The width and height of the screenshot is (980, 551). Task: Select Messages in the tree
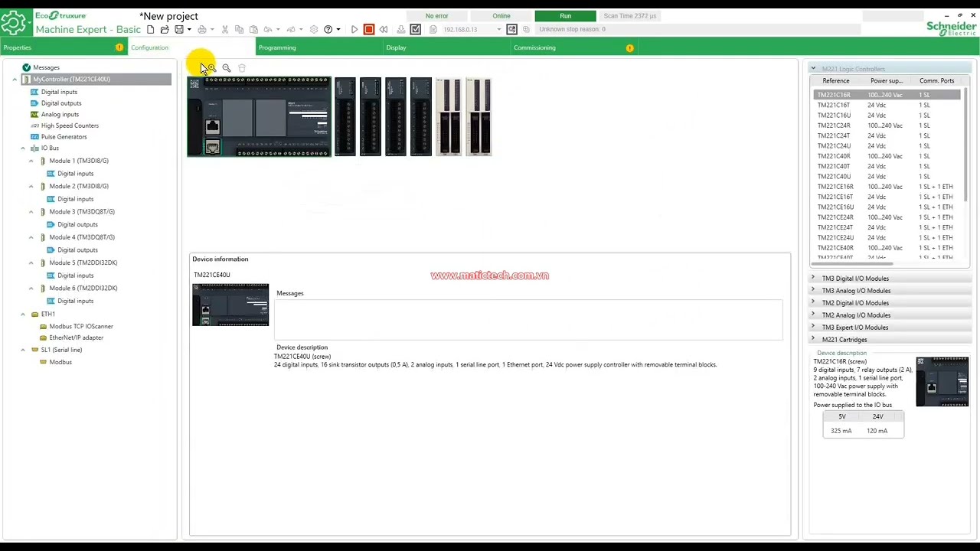(46, 67)
